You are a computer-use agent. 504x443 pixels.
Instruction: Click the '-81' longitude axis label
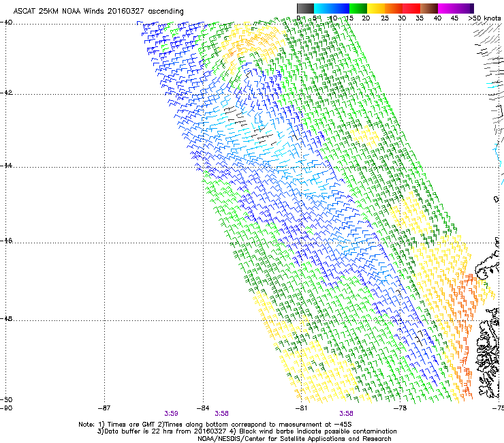(x=301, y=408)
